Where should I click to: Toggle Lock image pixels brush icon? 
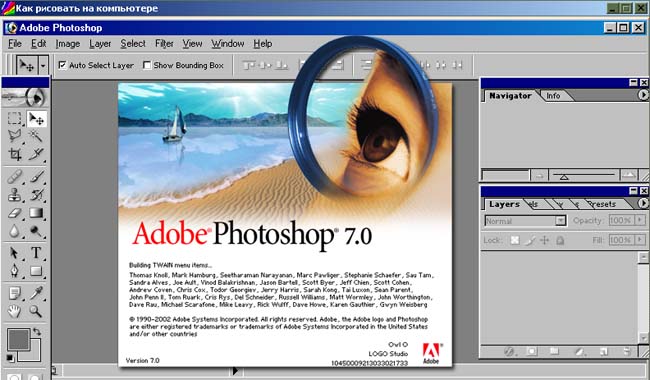pos(530,240)
